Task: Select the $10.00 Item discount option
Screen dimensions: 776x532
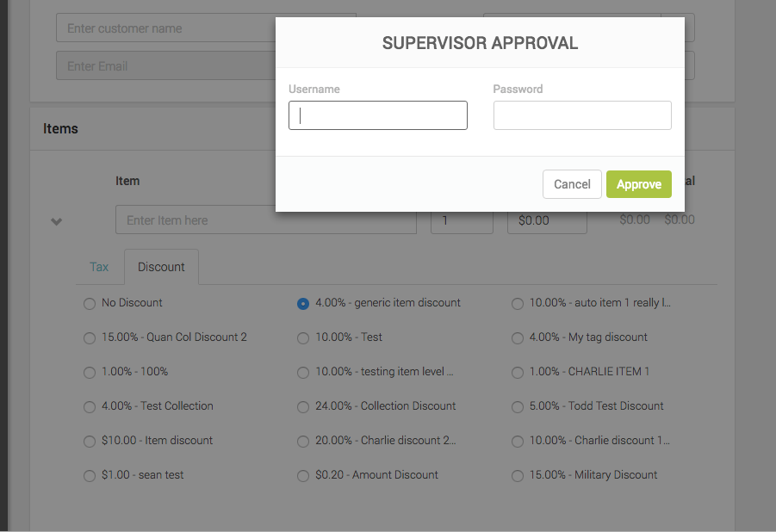Action: (90, 441)
